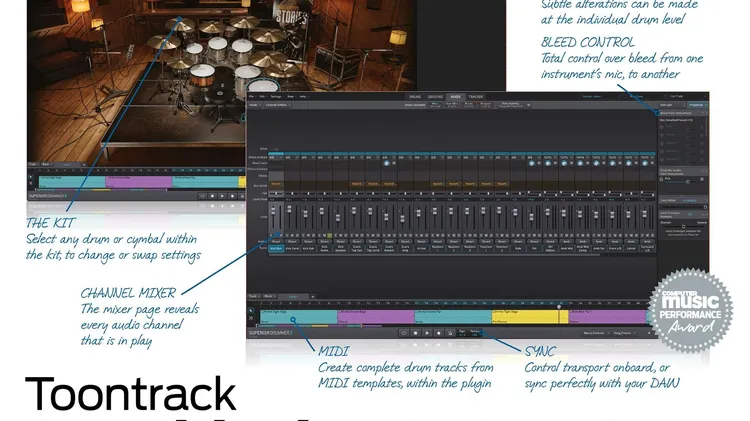750x421 pixels.
Task: Open the Help menu in the mixer window
Action: coord(303,97)
